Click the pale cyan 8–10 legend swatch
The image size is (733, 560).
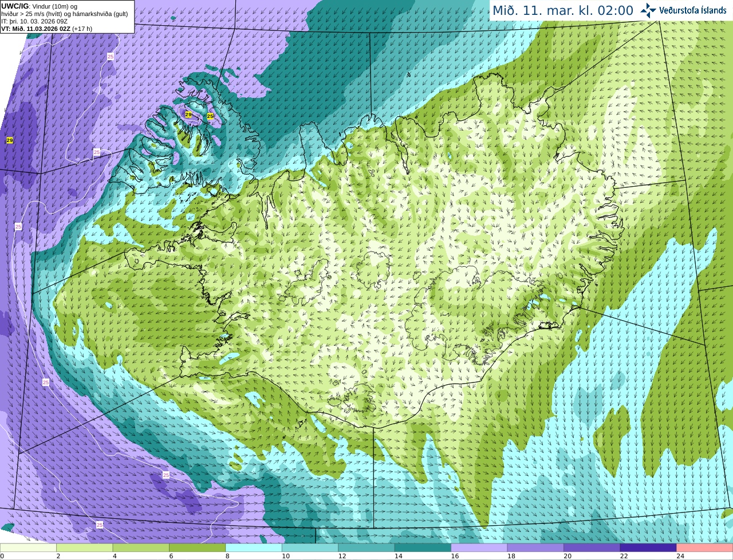tap(254, 548)
